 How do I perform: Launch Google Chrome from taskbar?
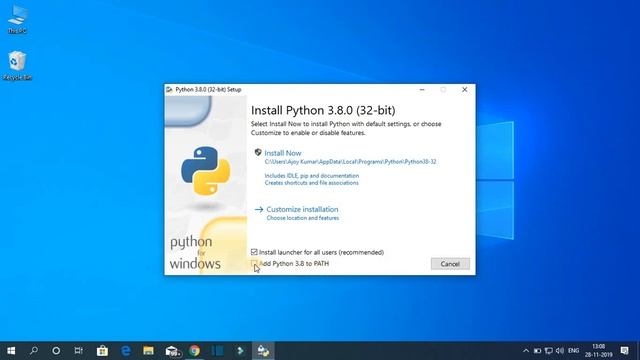coord(195,351)
